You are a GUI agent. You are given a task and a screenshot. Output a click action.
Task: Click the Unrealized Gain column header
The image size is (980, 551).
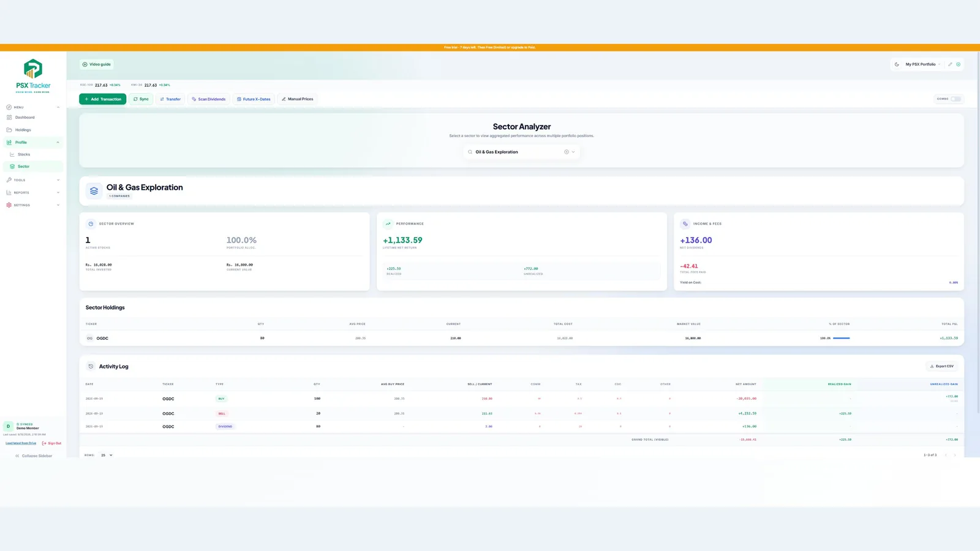pyautogui.click(x=944, y=384)
